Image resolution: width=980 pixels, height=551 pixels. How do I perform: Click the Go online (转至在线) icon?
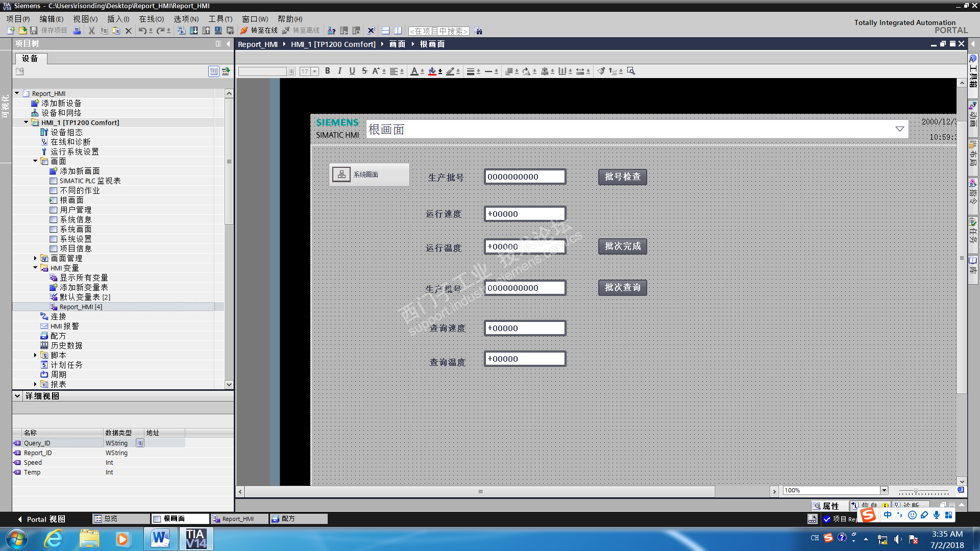[244, 31]
